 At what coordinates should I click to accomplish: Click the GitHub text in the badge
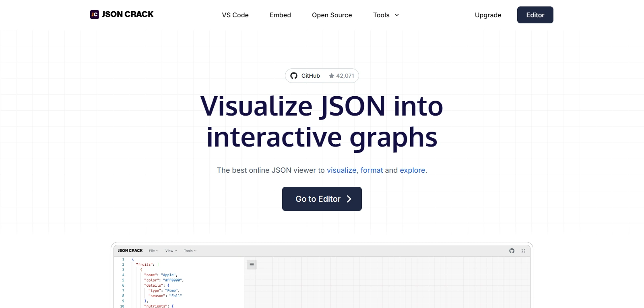[x=311, y=76]
